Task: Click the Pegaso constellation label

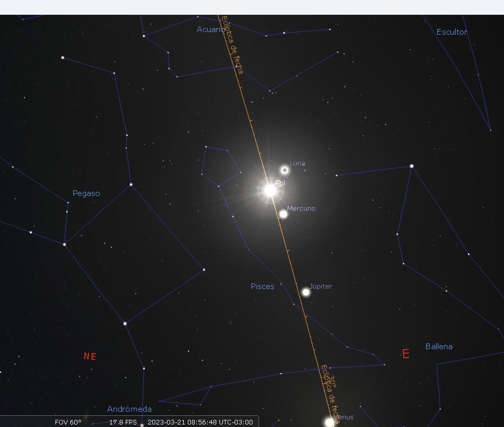Action: point(86,193)
